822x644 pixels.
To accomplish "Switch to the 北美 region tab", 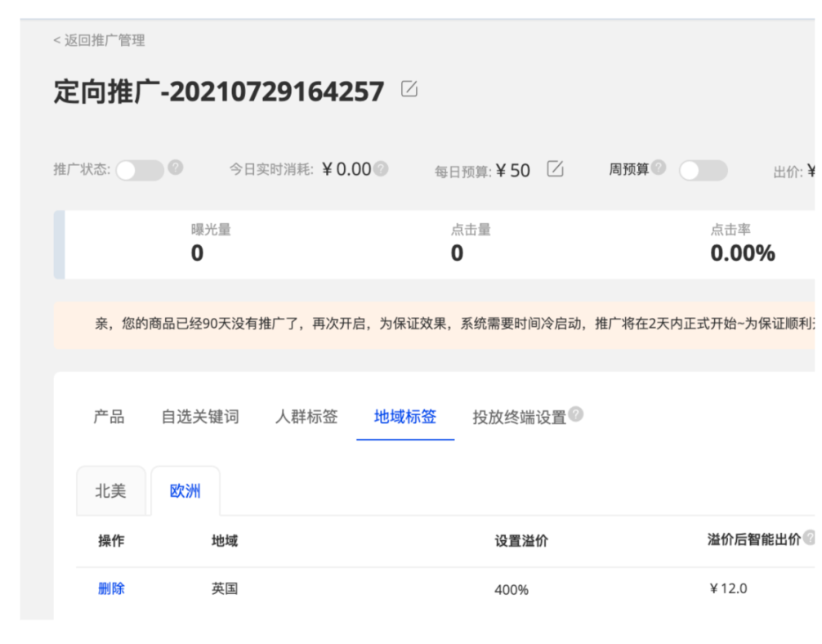I will click(x=110, y=491).
